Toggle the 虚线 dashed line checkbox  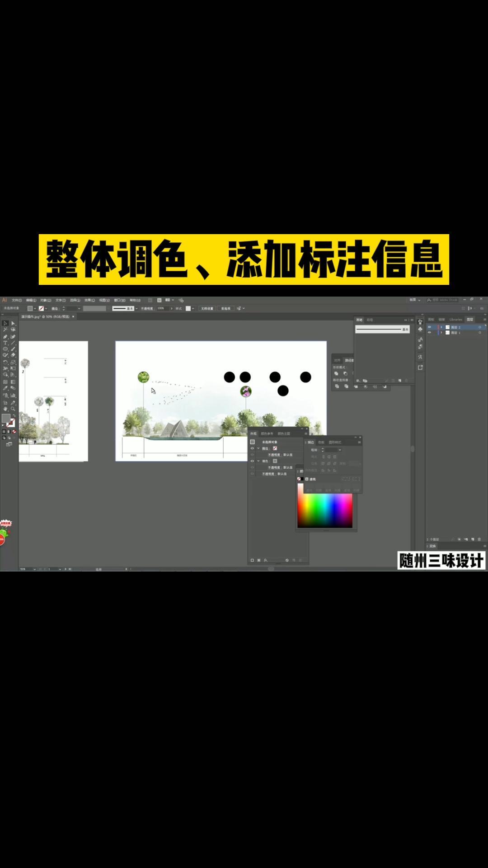click(307, 479)
